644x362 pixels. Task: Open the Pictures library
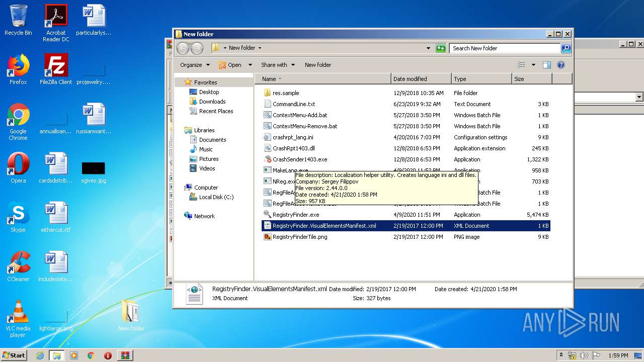pyautogui.click(x=209, y=159)
